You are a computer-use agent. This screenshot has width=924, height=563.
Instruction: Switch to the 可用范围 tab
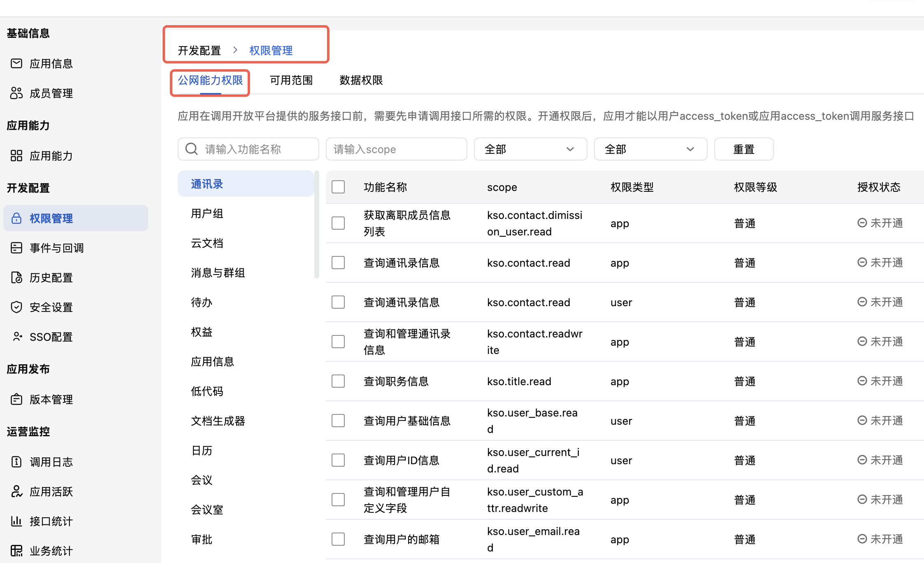(291, 80)
